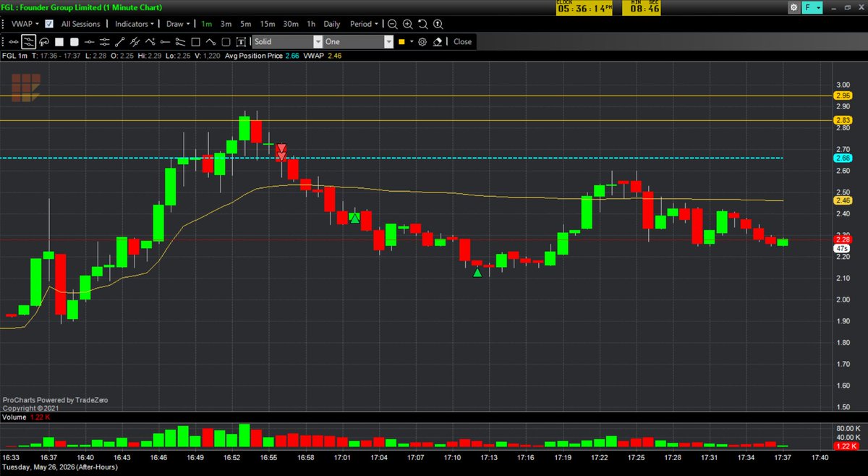Click the 2.95 yellow price level label

[843, 95]
